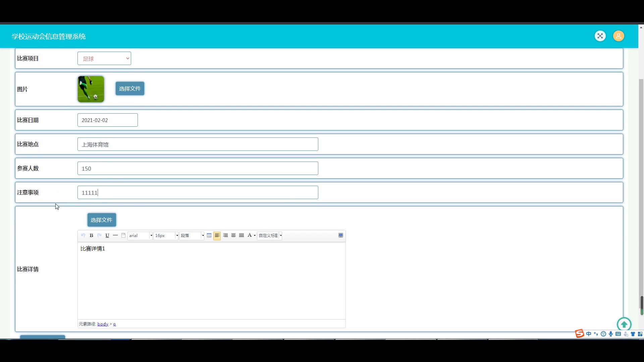This screenshot has height=362, width=644.
Task: Open the IME toolbox grid icon
Action: tap(640, 334)
